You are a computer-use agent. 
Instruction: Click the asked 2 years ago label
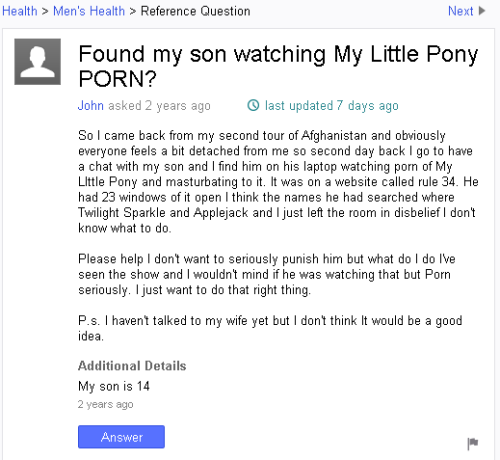[x=159, y=106]
